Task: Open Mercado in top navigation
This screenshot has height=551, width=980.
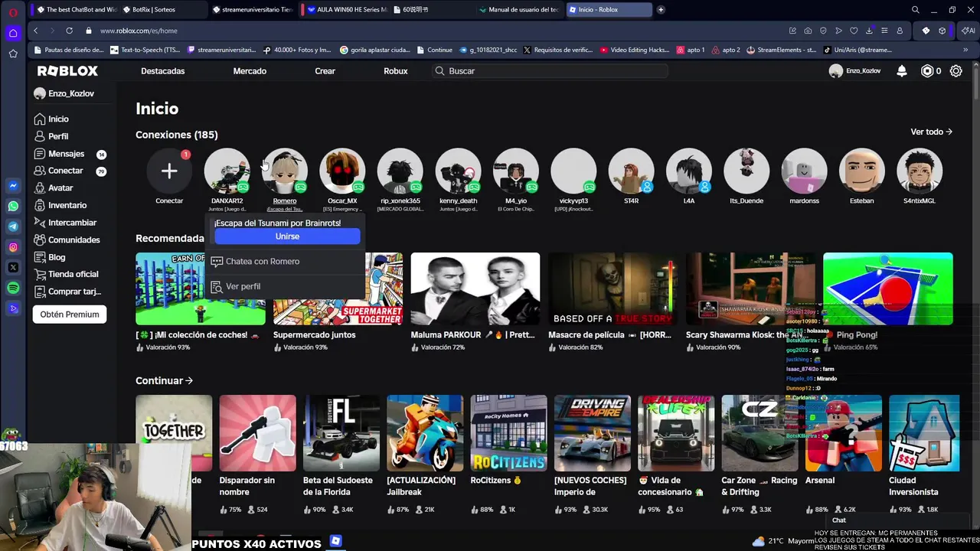Action: (250, 70)
